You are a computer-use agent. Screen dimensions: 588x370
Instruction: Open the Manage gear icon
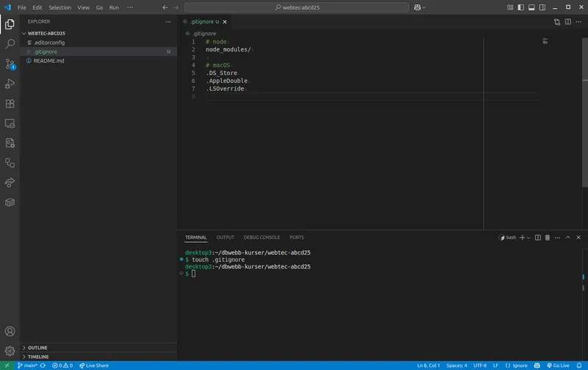click(x=10, y=351)
